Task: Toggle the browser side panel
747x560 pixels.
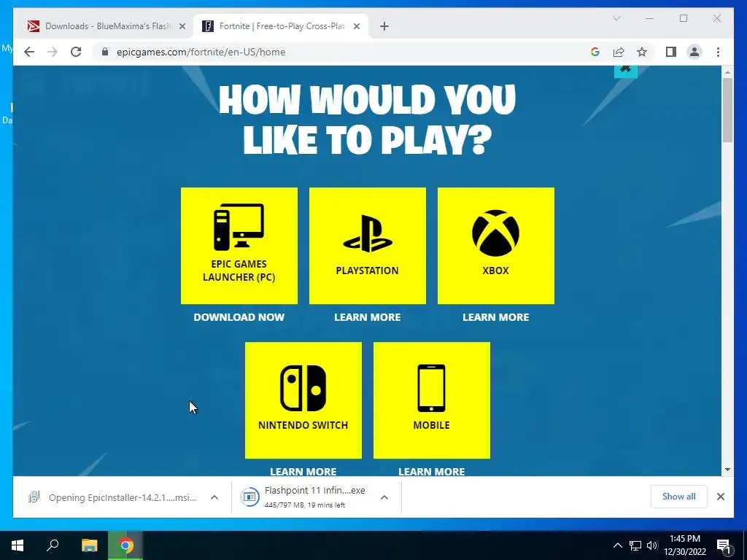Action: pyautogui.click(x=671, y=52)
